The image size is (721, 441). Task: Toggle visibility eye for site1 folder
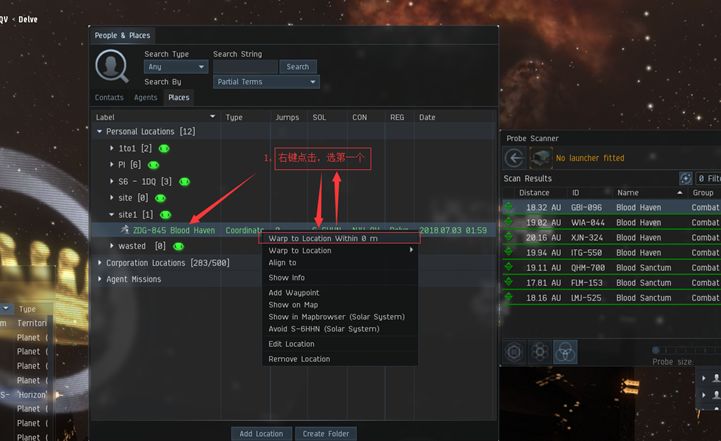[165, 215]
